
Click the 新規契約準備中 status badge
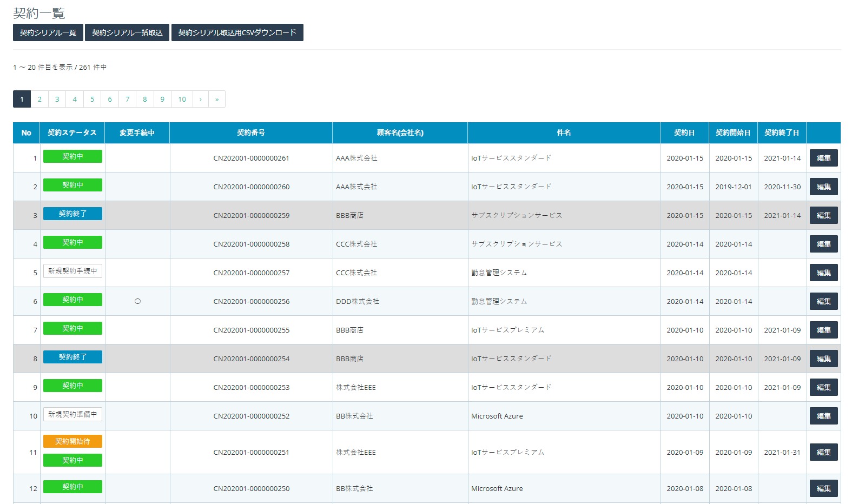tap(72, 414)
